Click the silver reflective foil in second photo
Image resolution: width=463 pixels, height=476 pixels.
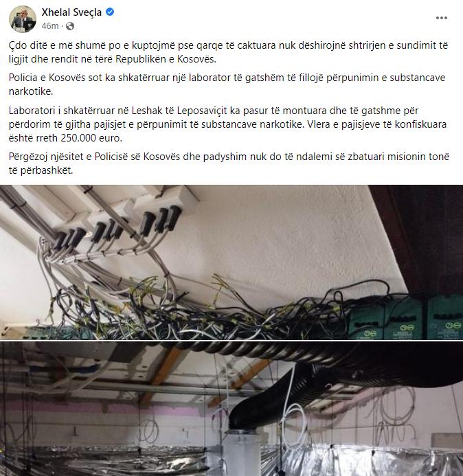click(231, 461)
